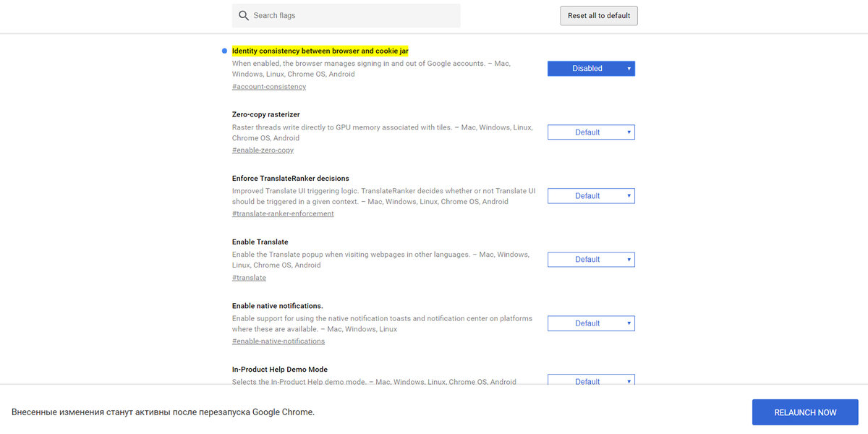Click inside the Search flags field

pos(346,15)
